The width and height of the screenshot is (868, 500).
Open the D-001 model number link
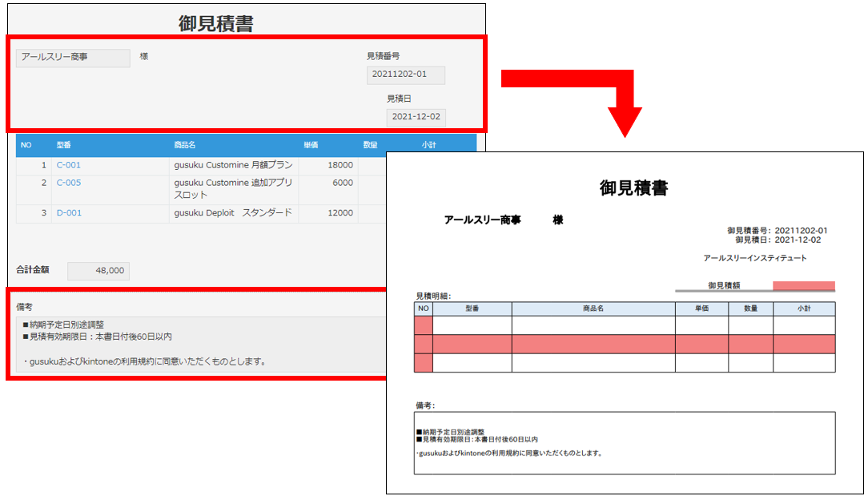pos(69,212)
